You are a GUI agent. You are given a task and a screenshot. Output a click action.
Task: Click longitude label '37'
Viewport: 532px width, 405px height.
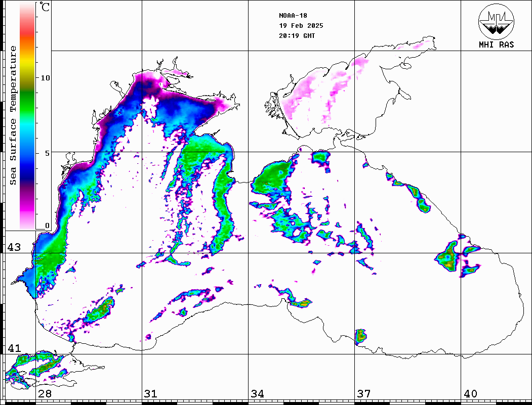tap(364, 394)
